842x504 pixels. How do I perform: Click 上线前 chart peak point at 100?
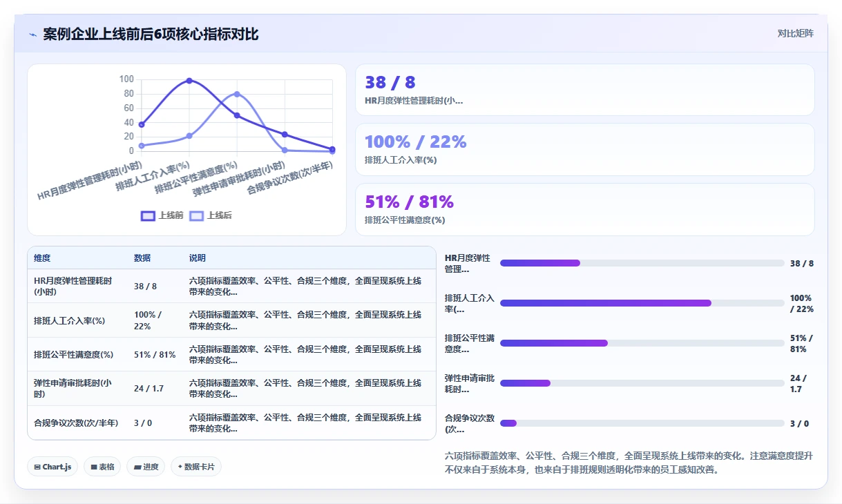tap(189, 81)
